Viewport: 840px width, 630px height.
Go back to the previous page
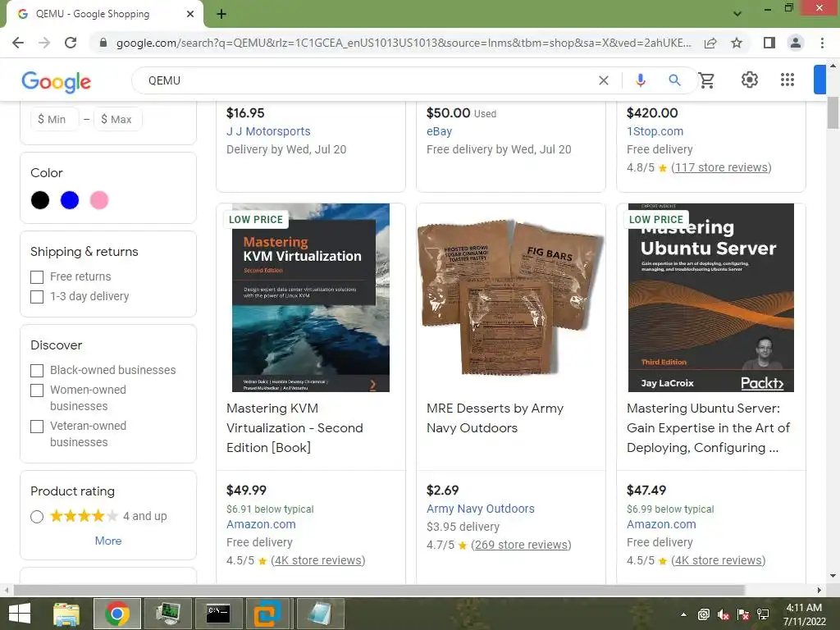point(18,43)
